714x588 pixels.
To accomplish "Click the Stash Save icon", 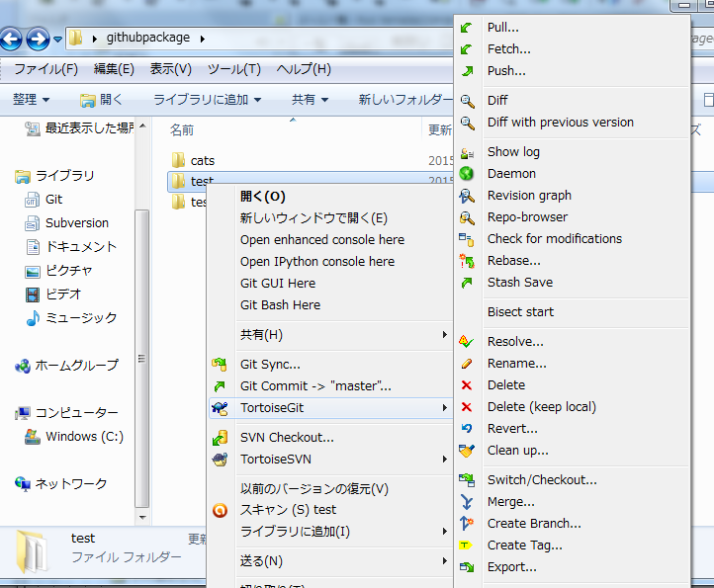I will pos(467,283).
